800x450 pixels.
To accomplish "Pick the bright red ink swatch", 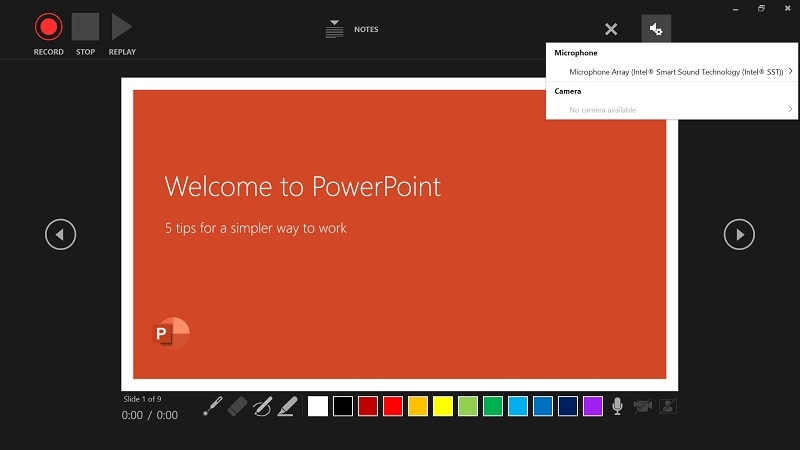I will tap(392, 406).
